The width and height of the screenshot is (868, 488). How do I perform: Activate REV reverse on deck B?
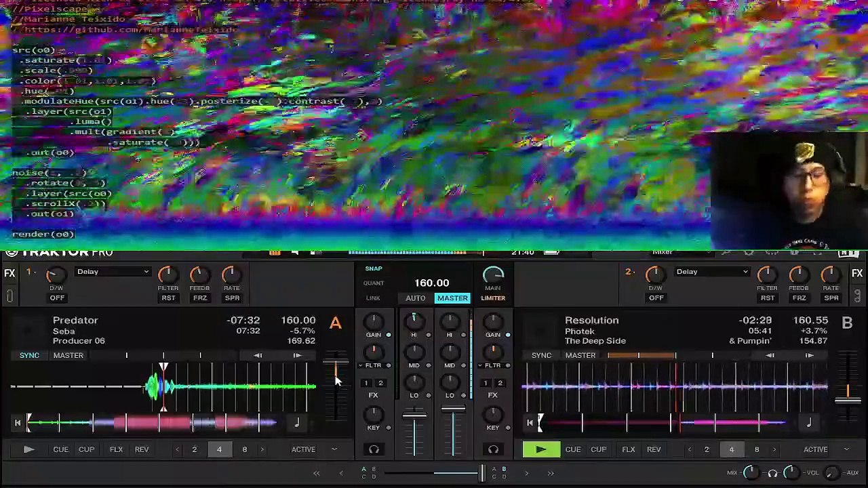(654, 449)
